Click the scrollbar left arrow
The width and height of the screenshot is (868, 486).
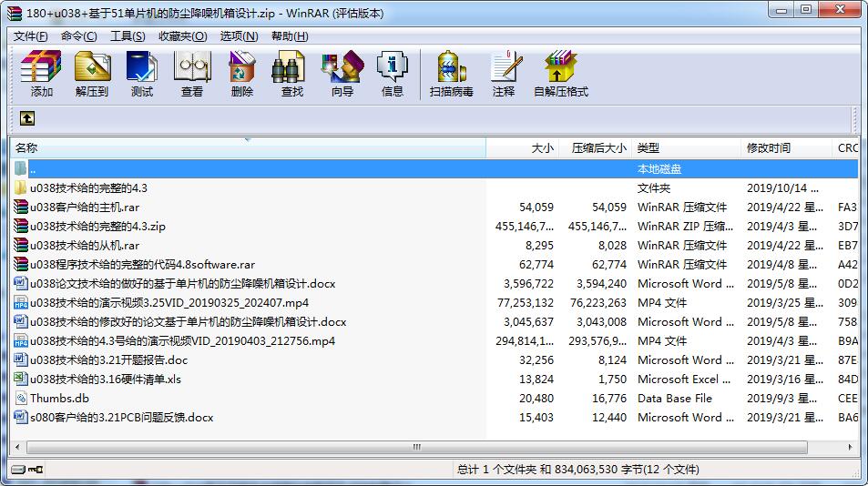click(17, 447)
